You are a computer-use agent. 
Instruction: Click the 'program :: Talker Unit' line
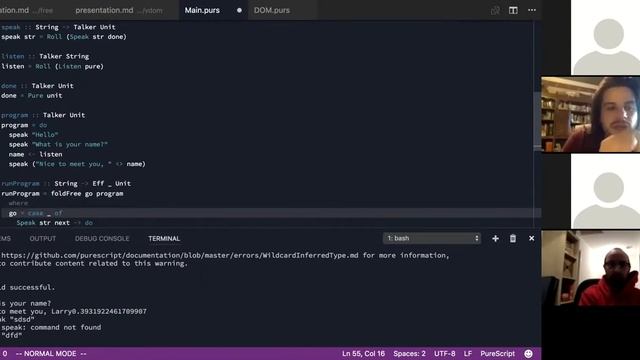(x=43, y=115)
